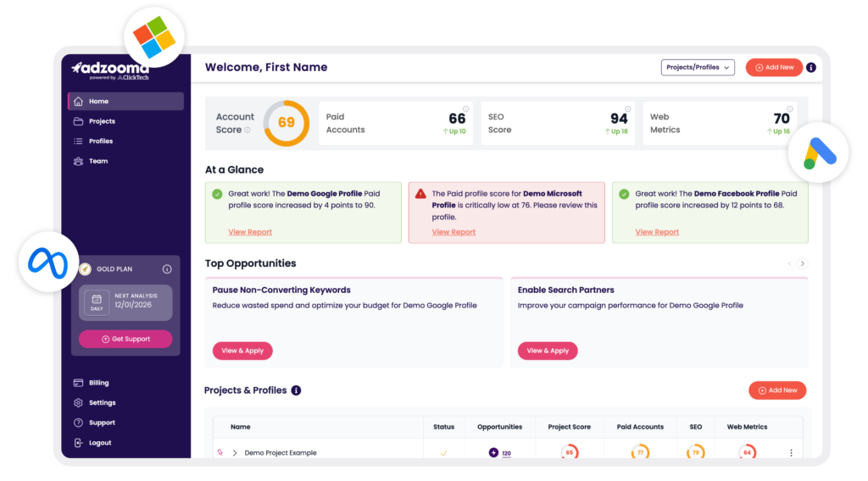Expand the Demo Project Example row
Screen dimensions: 868x481
click(235, 453)
